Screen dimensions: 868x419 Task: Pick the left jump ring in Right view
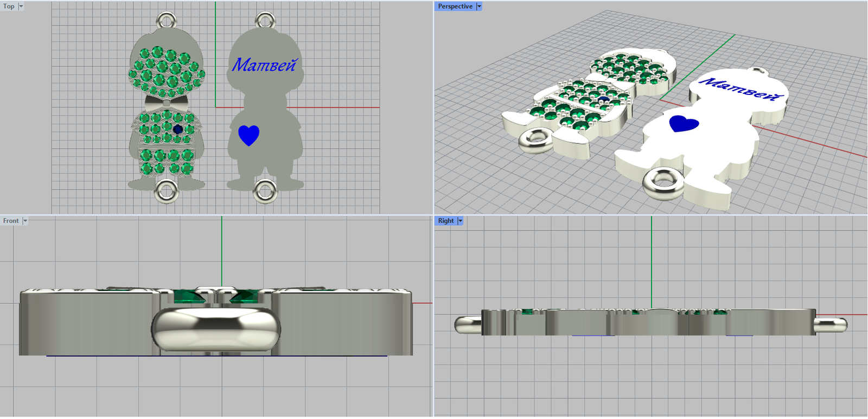[x=468, y=325]
